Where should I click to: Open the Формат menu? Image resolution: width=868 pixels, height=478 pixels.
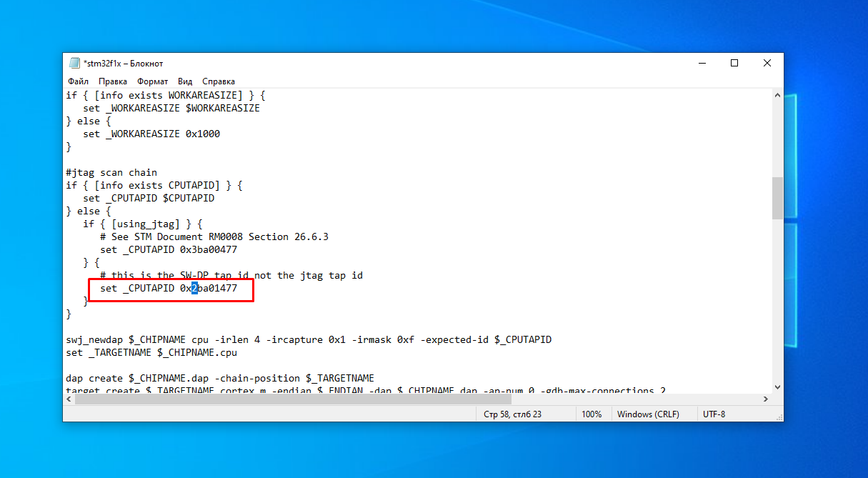[x=153, y=81]
